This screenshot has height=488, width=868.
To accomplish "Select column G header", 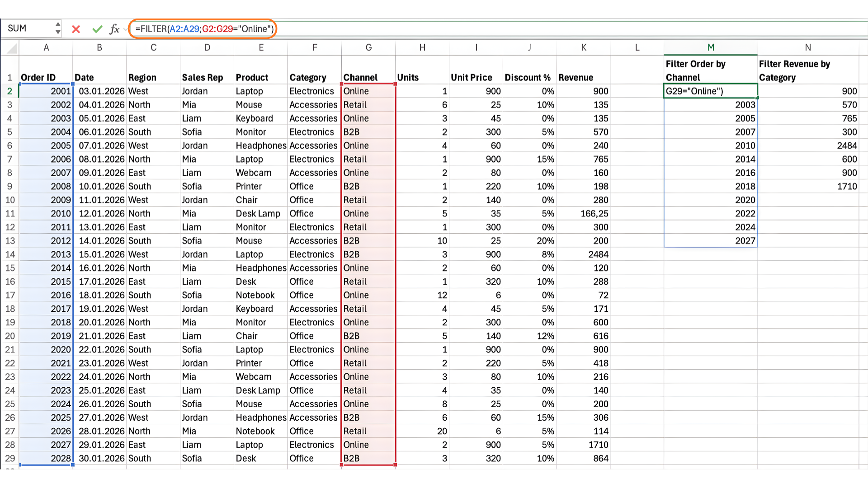I will coord(368,47).
